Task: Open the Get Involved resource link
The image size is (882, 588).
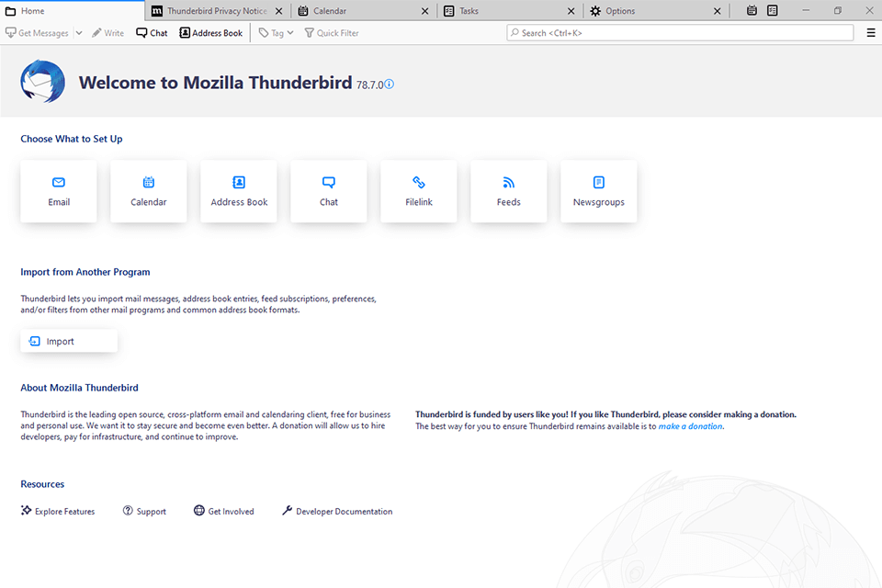Action: [224, 511]
